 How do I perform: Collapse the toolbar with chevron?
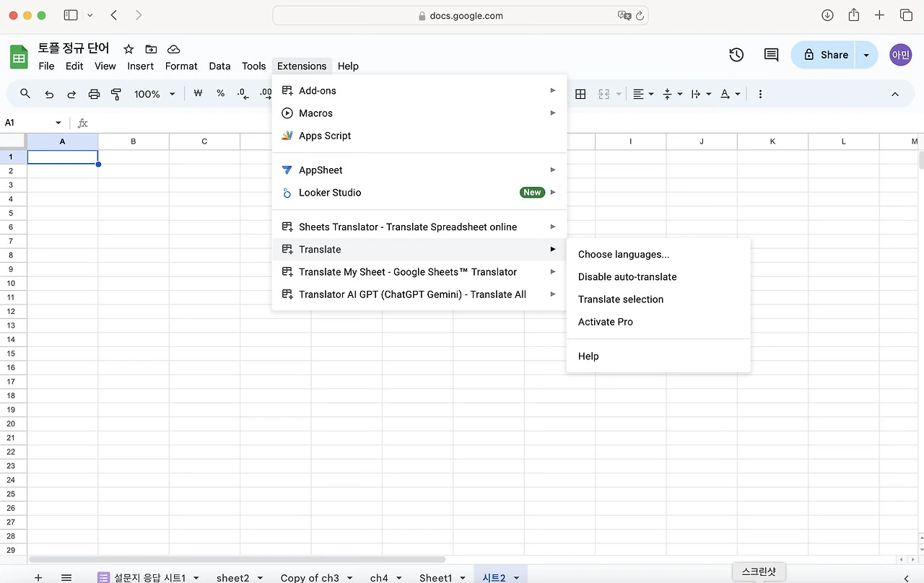tap(895, 94)
